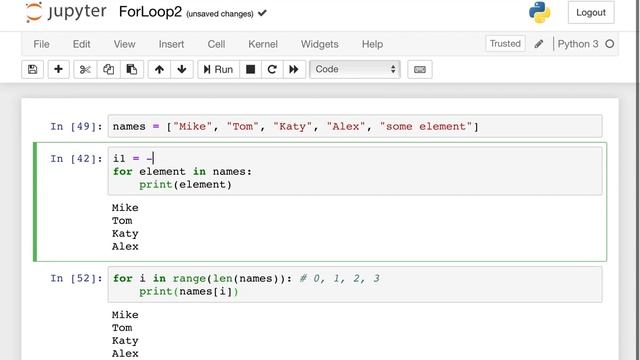Screen dimensions: 640x360
Task: Copy selected cells icon
Action: click(x=108, y=69)
